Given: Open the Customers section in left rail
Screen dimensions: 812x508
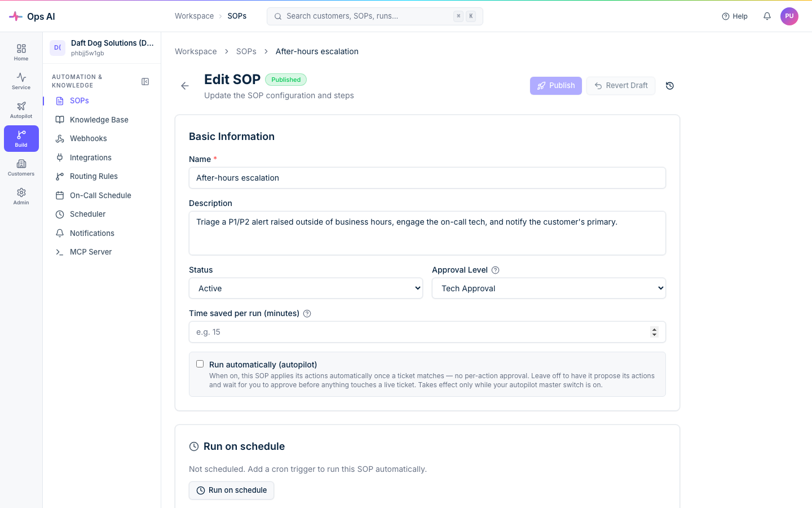Looking at the screenshot, I should pyautogui.click(x=21, y=168).
